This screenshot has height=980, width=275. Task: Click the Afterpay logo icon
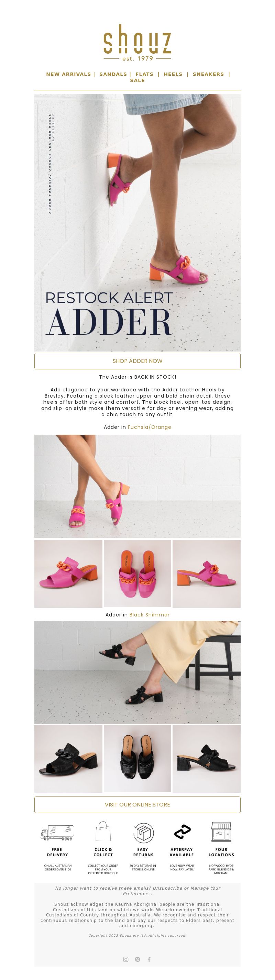(x=182, y=832)
